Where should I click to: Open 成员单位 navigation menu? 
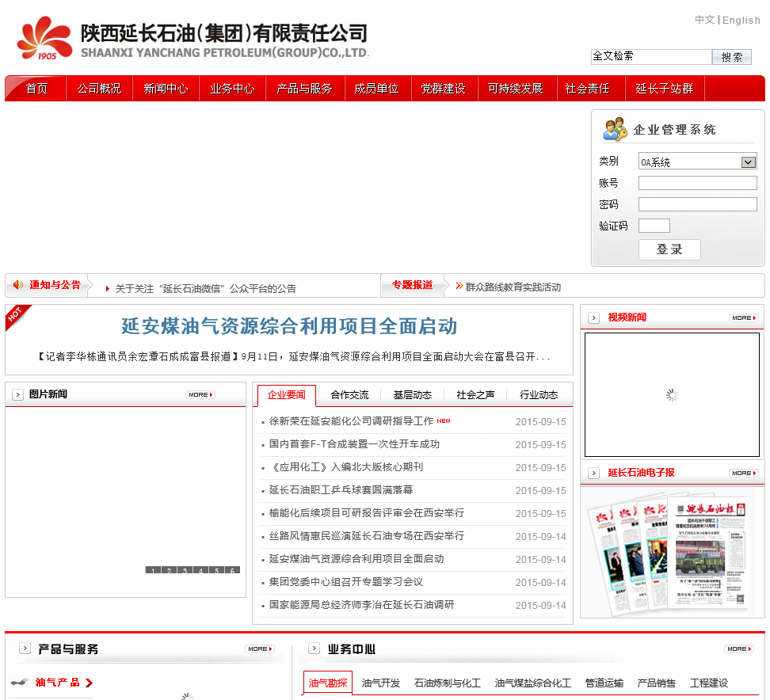coord(376,89)
